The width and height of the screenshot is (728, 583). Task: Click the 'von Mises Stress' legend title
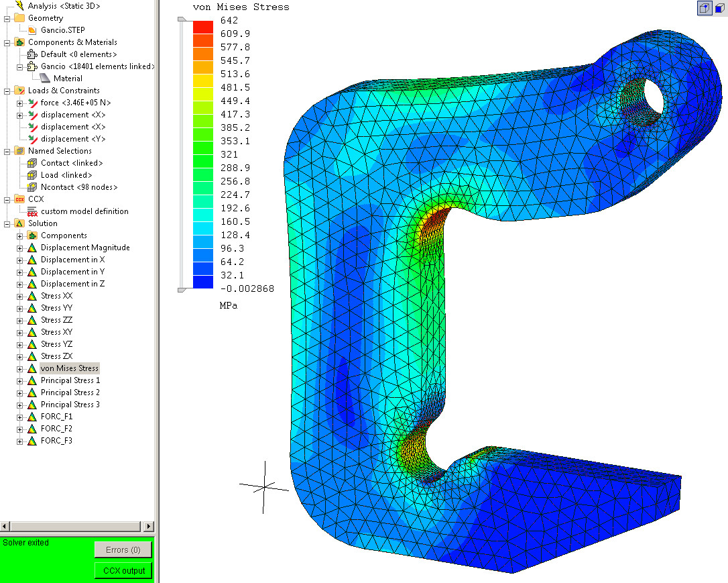[241, 7]
